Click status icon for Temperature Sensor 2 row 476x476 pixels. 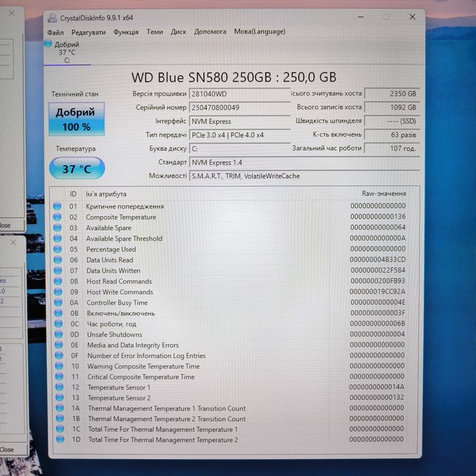60,398
